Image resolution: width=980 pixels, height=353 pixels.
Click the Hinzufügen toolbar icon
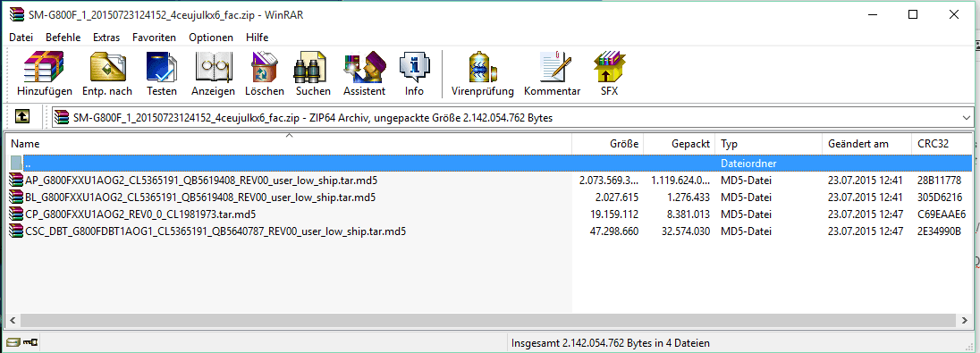[x=45, y=68]
